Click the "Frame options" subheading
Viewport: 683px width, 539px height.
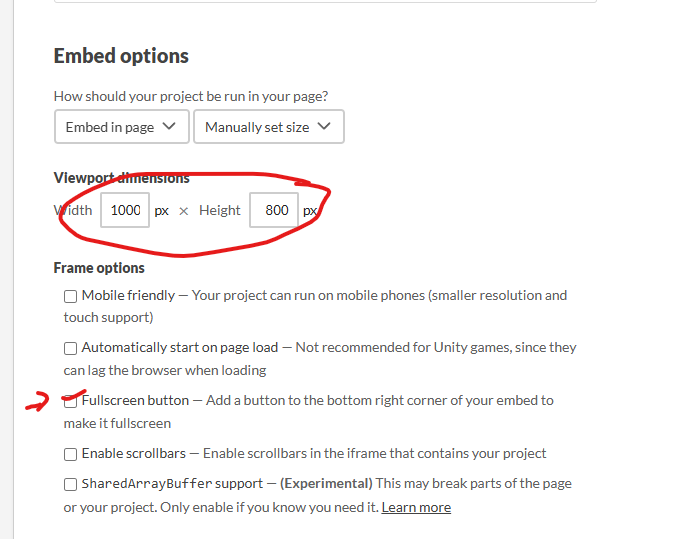click(99, 268)
